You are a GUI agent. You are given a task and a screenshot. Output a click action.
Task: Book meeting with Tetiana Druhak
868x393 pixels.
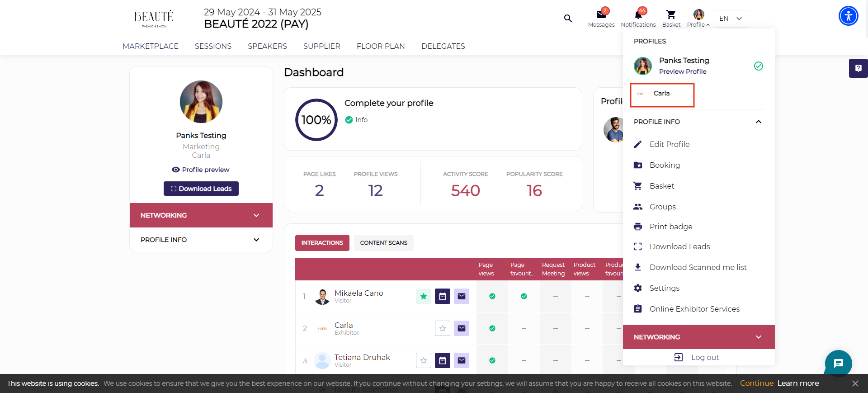point(443,360)
